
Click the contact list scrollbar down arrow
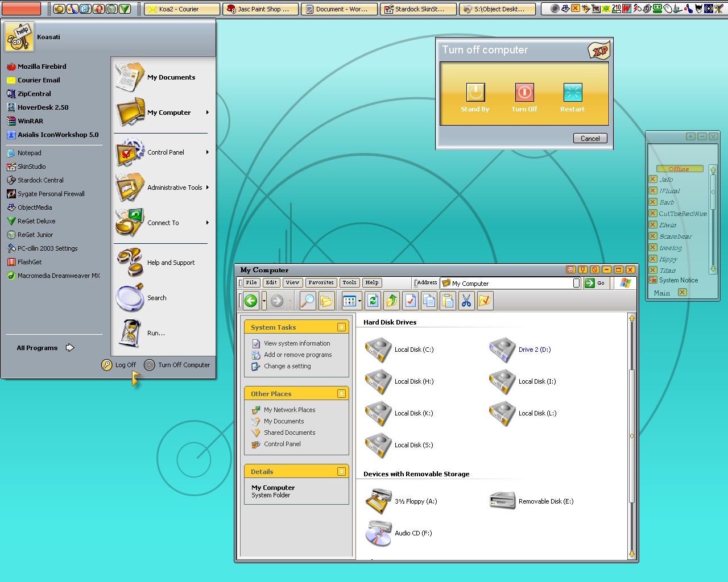point(713,269)
